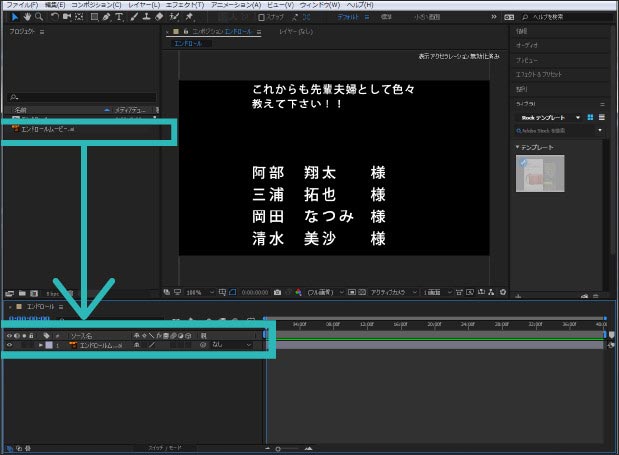The width and height of the screenshot is (619, 455).
Task: Select the Horizontal Type (T) tool
Action: point(120,17)
